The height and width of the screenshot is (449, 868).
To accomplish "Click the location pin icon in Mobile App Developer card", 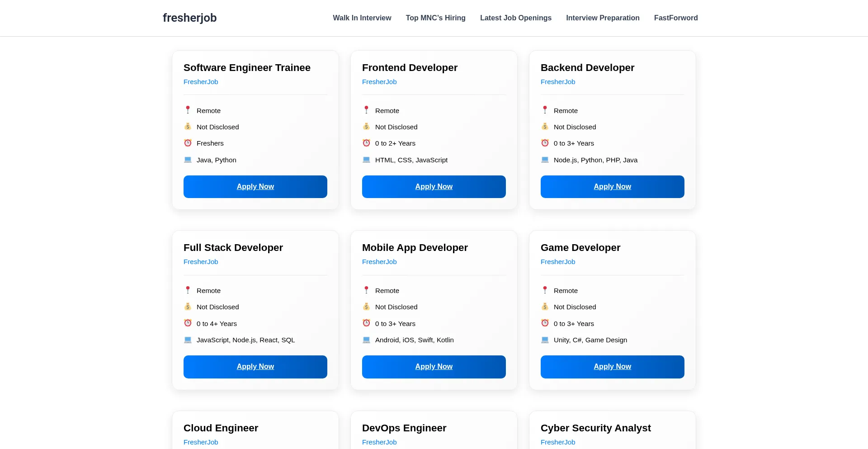I will pos(367,290).
